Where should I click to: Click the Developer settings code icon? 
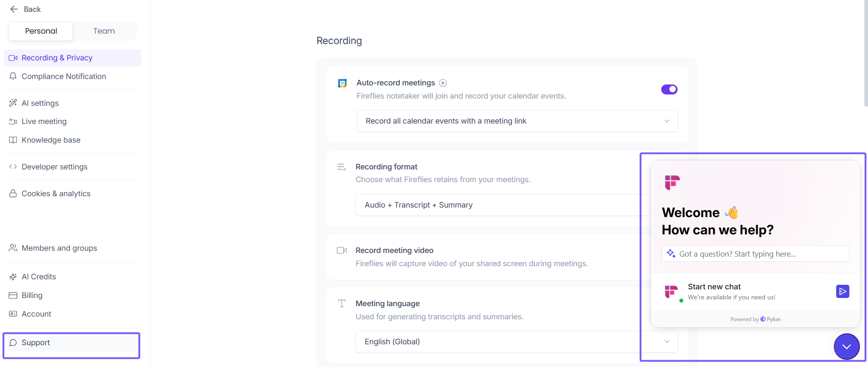[13, 167]
